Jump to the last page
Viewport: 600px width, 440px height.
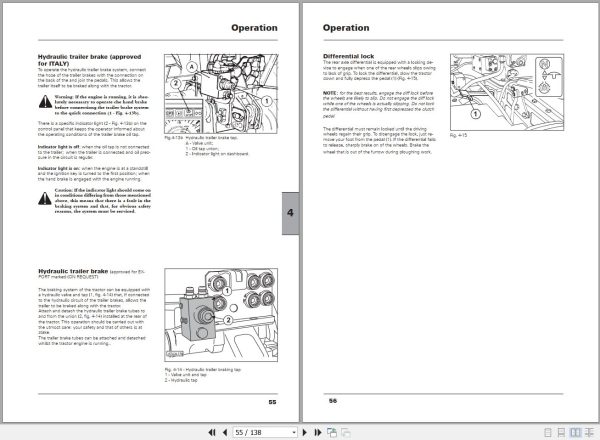point(318,432)
